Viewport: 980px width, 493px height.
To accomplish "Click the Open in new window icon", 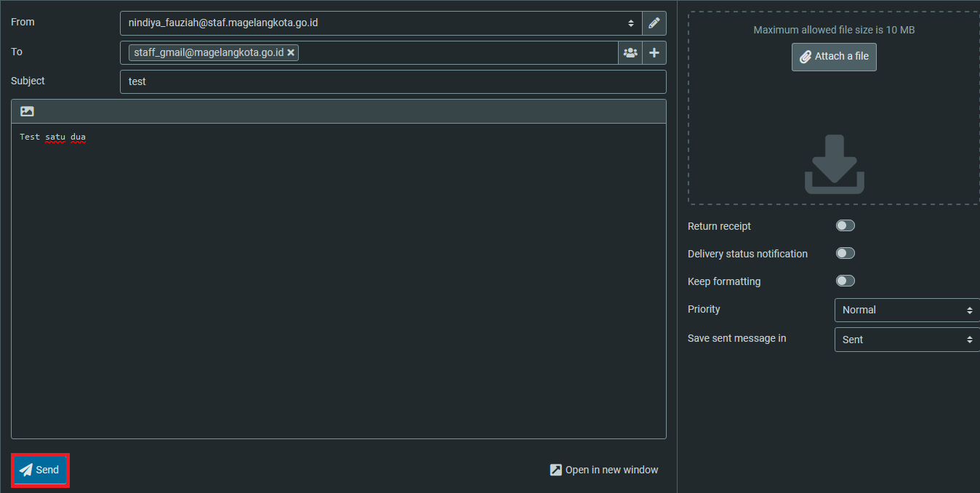I will 555,470.
